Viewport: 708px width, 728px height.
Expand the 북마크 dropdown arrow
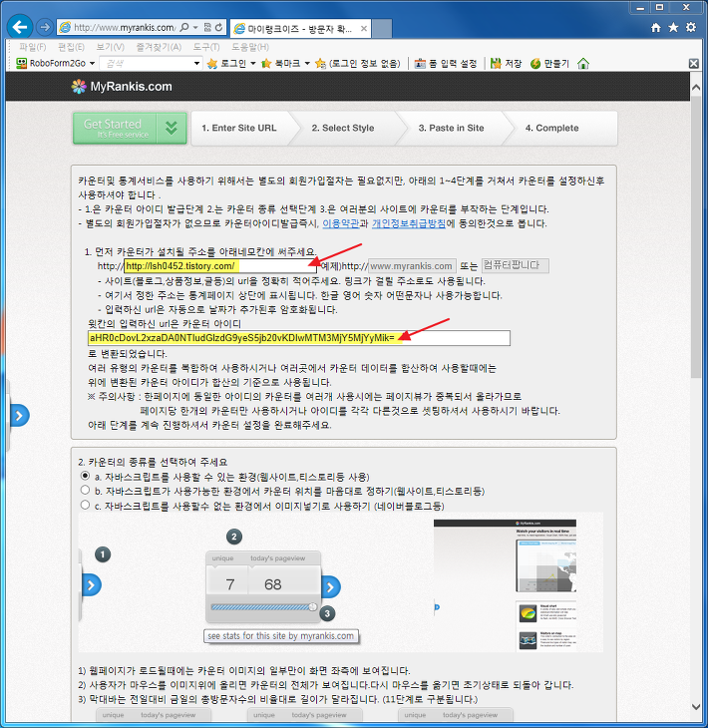(307, 64)
